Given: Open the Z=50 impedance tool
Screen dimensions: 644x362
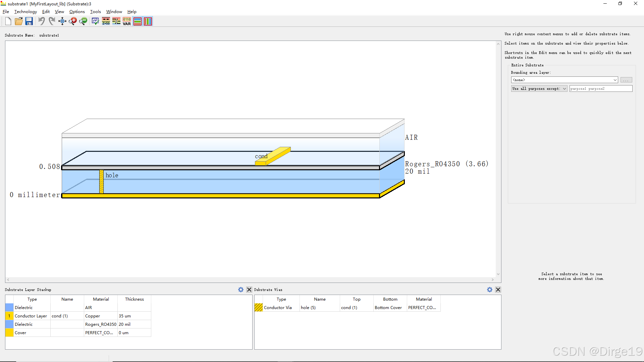Looking at the screenshot, I should tap(106, 21).
